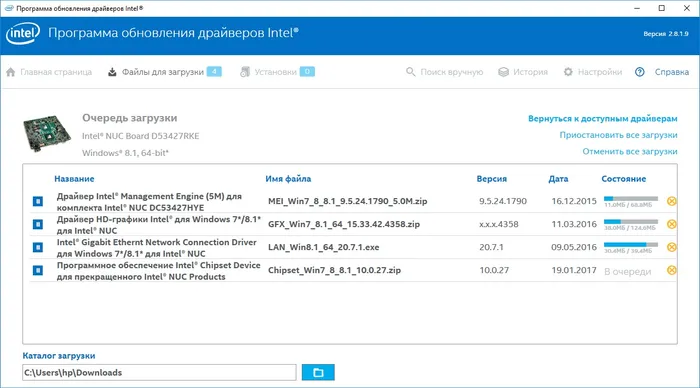The width and height of the screenshot is (700, 388).
Task: Open the История tab
Action: pos(523,72)
